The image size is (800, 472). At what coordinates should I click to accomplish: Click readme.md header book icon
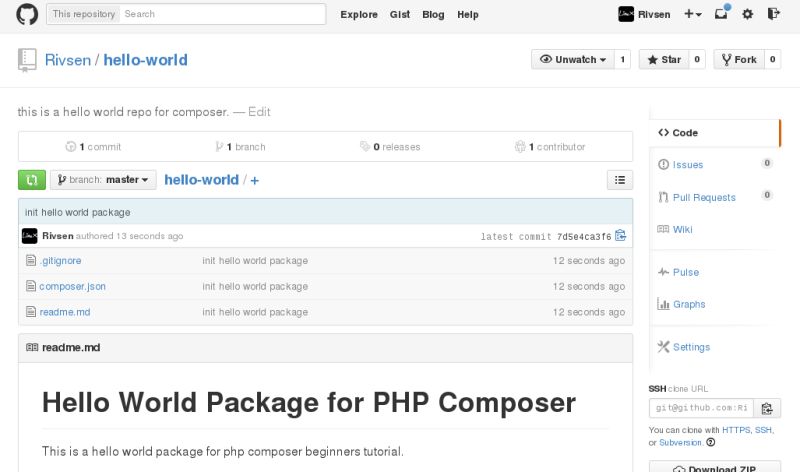tap(32, 347)
